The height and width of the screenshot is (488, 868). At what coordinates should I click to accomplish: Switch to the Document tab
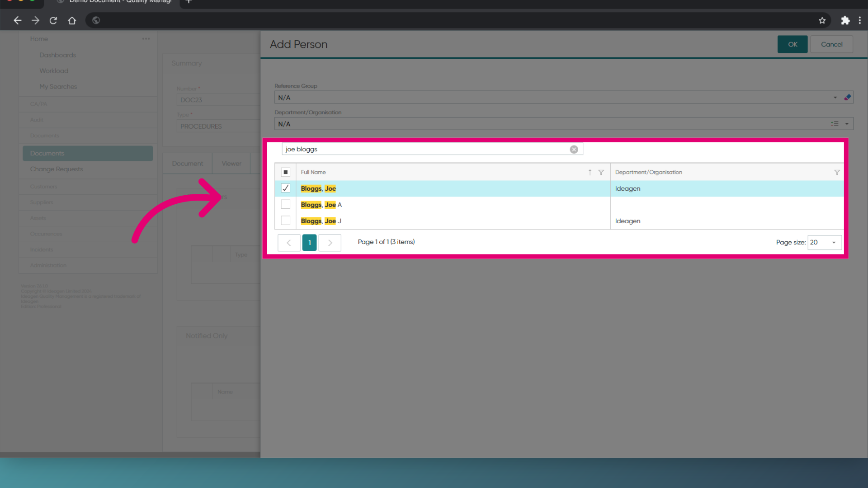[x=187, y=164]
